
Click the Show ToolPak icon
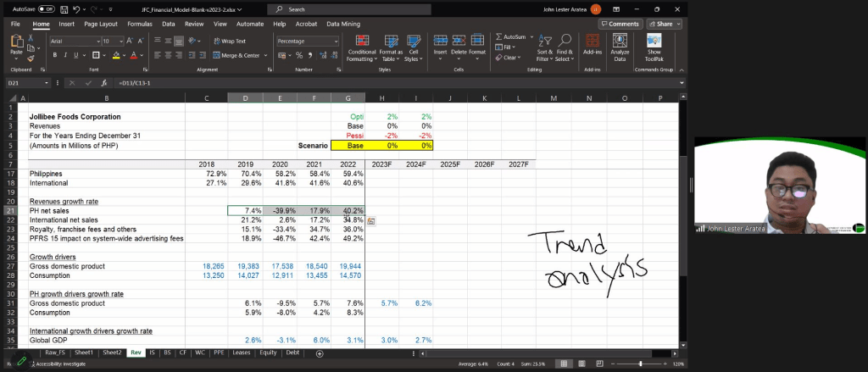654,47
